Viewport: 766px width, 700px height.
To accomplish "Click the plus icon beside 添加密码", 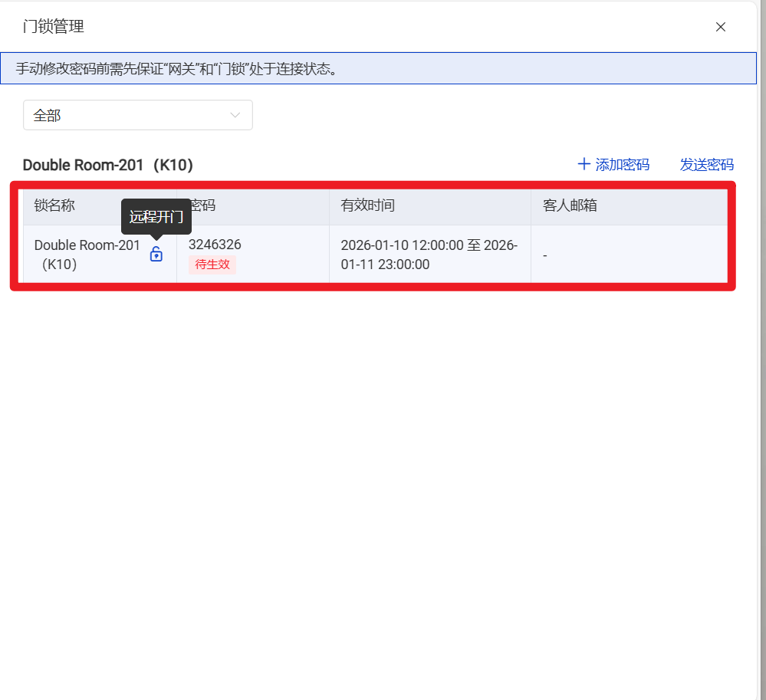I will tap(584, 164).
